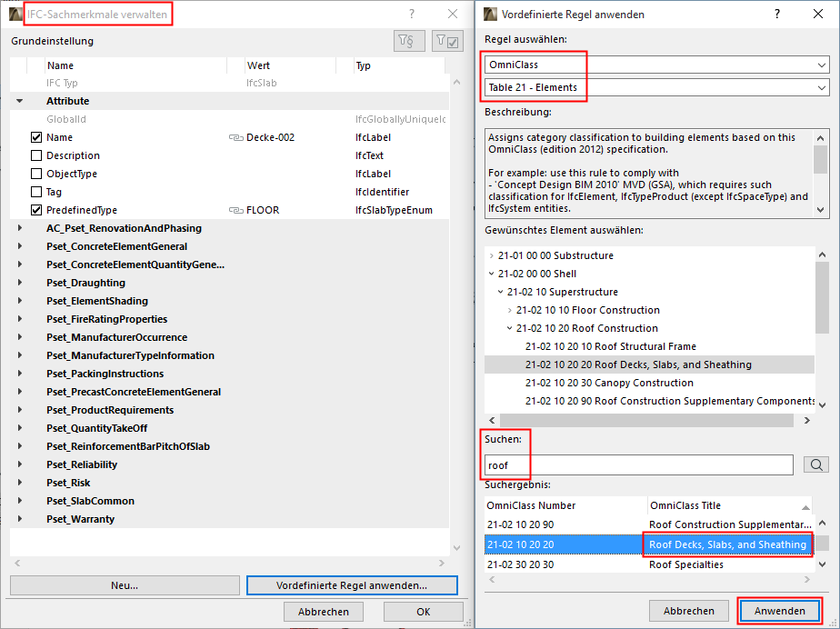Click the FLOOR value cell

coord(263,210)
